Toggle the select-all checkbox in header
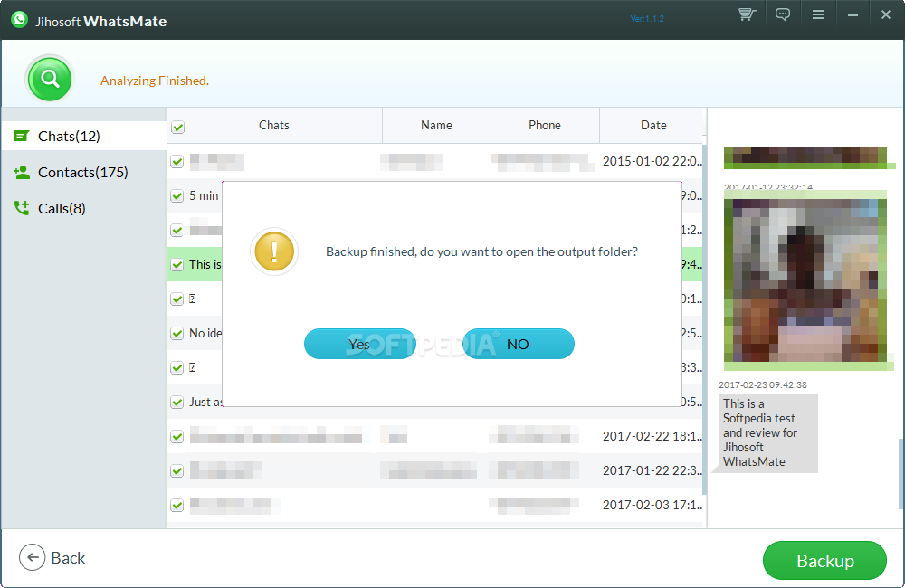This screenshot has width=905, height=588. pyautogui.click(x=177, y=127)
